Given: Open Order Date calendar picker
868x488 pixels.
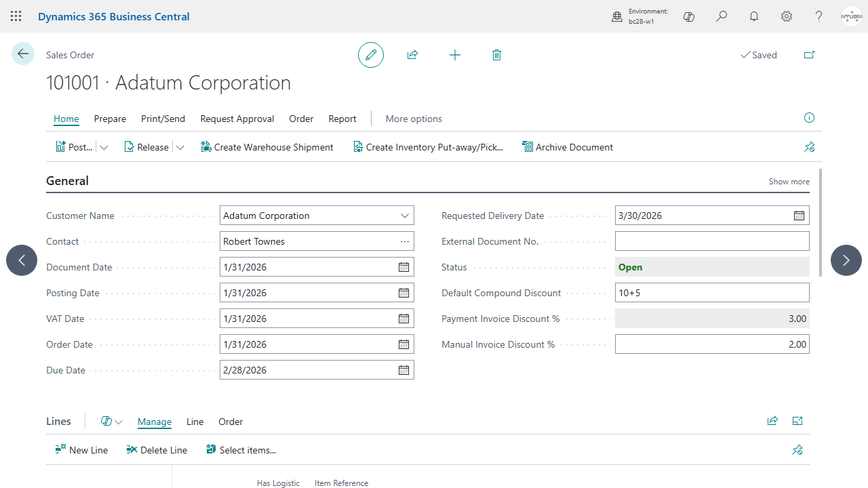Looking at the screenshot, I should (x=403, y=344).
